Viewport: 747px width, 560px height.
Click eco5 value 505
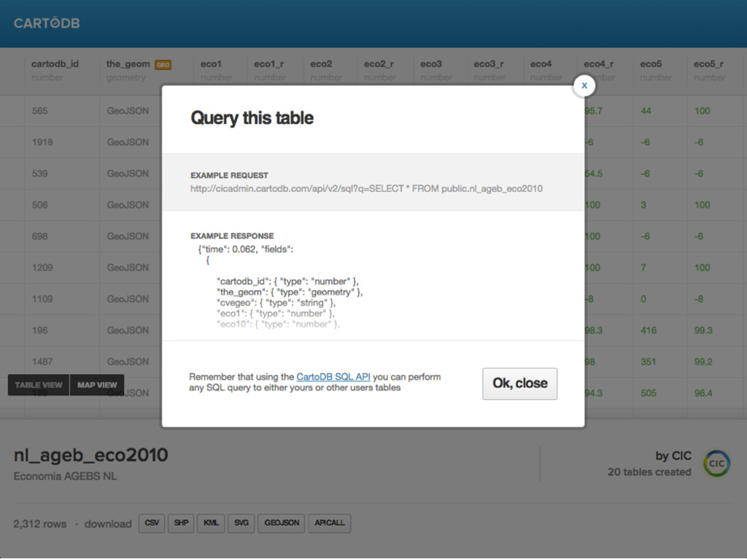pos(649,393)
